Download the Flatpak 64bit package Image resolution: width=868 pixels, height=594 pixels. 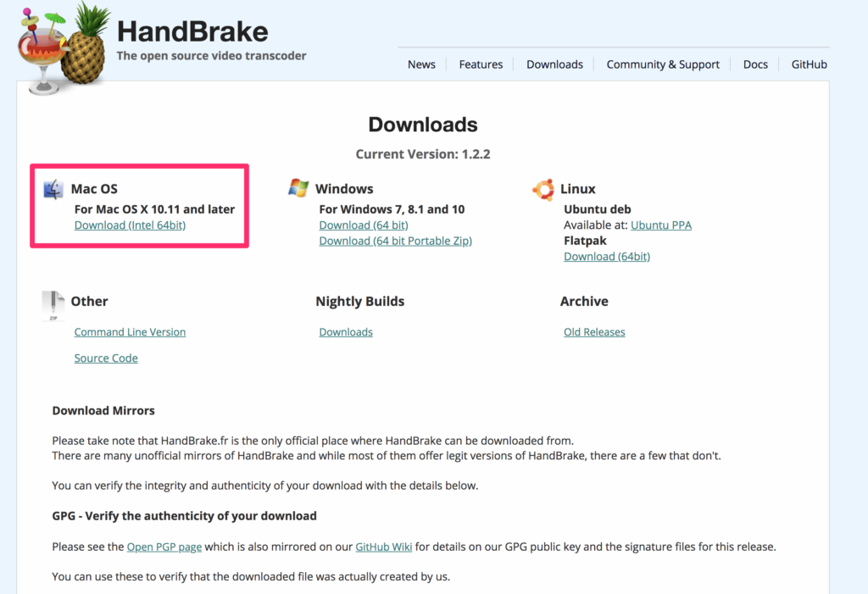606,257
